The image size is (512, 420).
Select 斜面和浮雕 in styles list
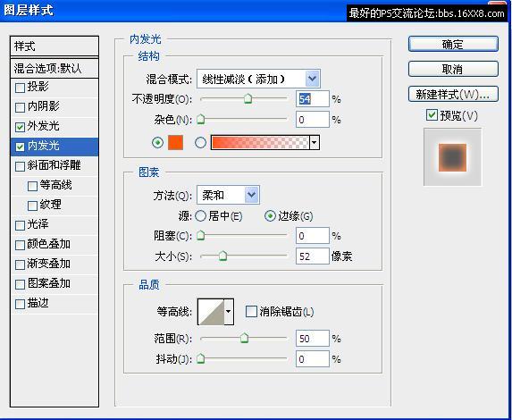[x=55, y=166]
